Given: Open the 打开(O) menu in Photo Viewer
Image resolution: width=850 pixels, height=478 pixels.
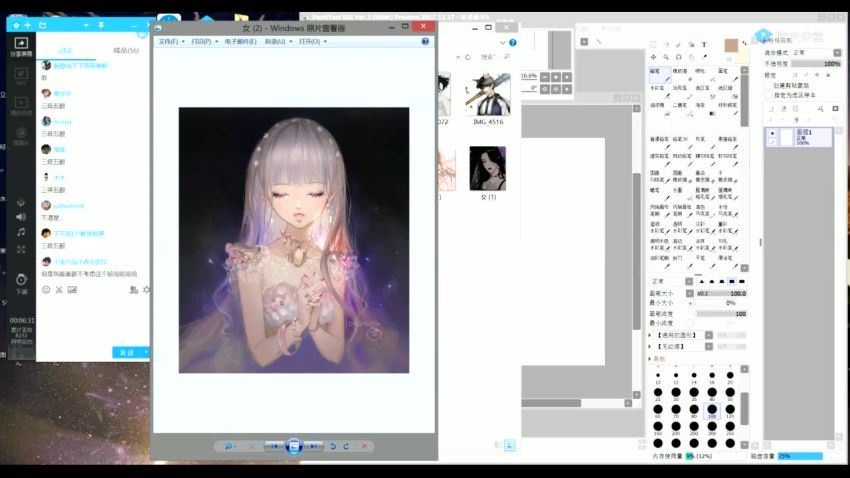Looking at the screenshot, I should pyautogui.click(x=313, y=41).
